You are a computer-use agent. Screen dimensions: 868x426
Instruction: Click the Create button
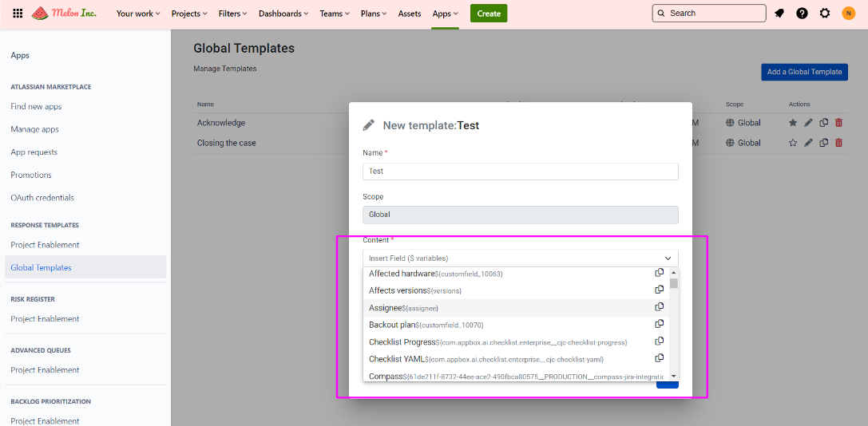488,14
